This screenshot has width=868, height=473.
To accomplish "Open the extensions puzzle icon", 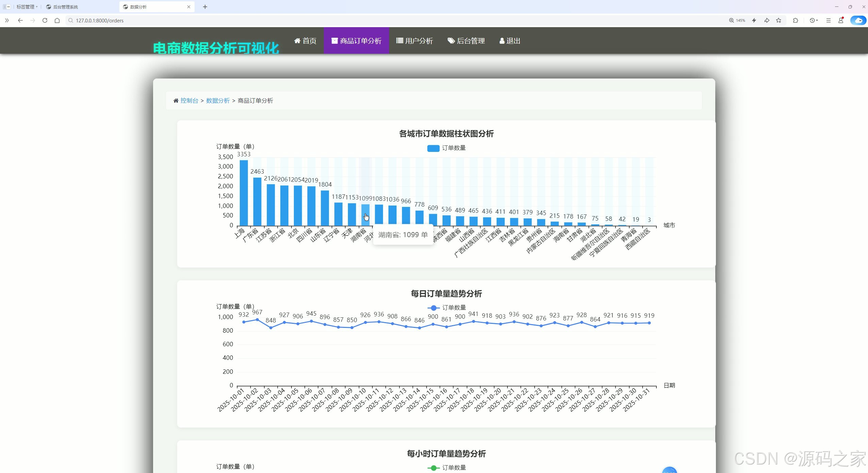I will pos(796,20).
